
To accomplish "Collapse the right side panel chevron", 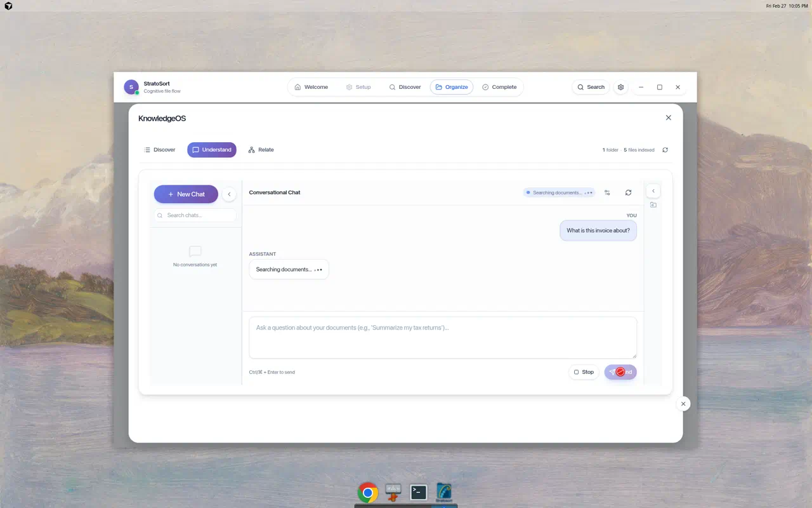I will coord(653,190).
